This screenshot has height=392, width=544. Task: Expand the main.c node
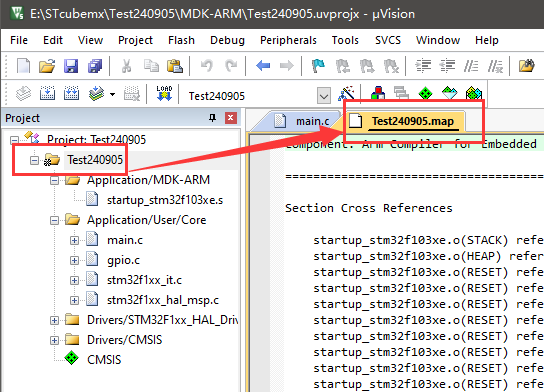[x=74, y=240]
